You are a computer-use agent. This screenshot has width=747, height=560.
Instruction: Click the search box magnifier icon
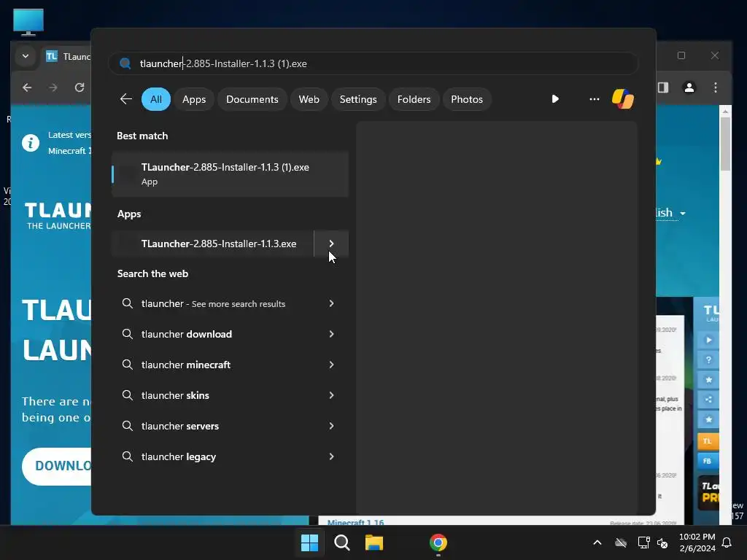coord(125,63)
